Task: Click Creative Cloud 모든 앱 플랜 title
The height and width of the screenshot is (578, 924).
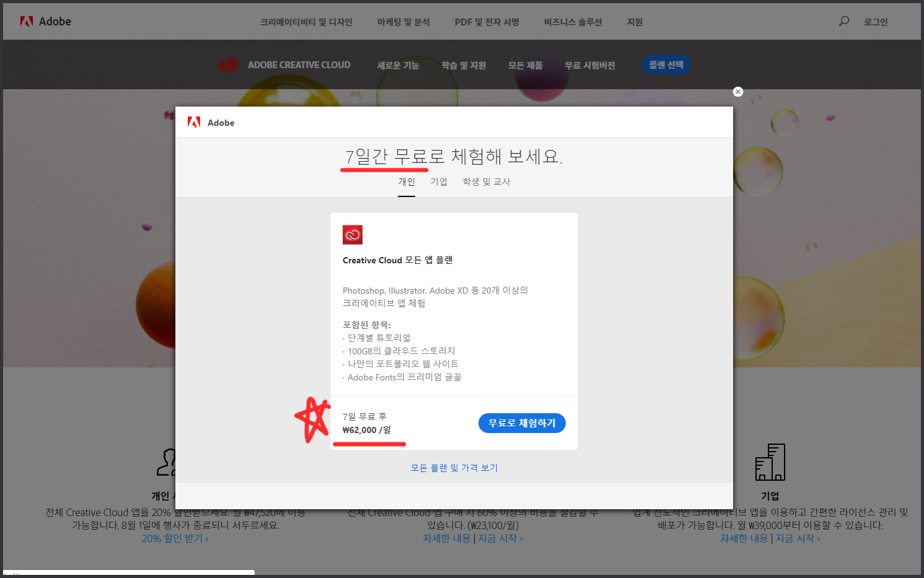Action: [x=398, y=260]
